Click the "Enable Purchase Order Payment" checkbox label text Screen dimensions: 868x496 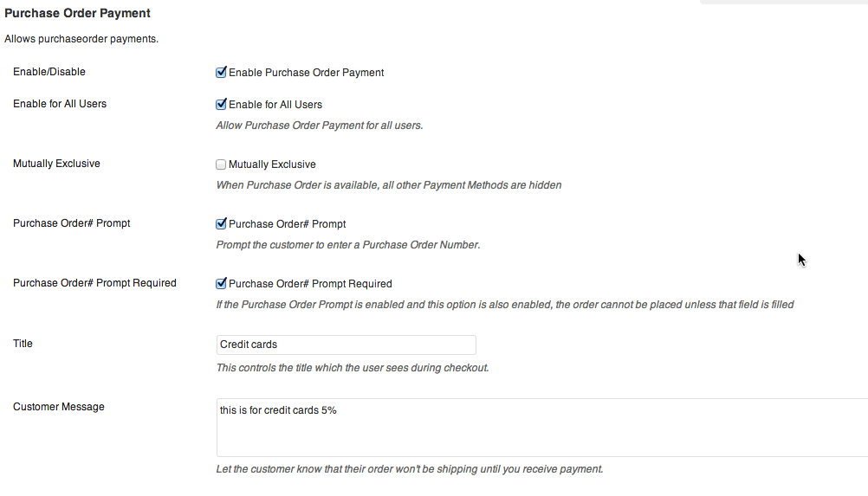pyautogui.click(x=306, y=73)
